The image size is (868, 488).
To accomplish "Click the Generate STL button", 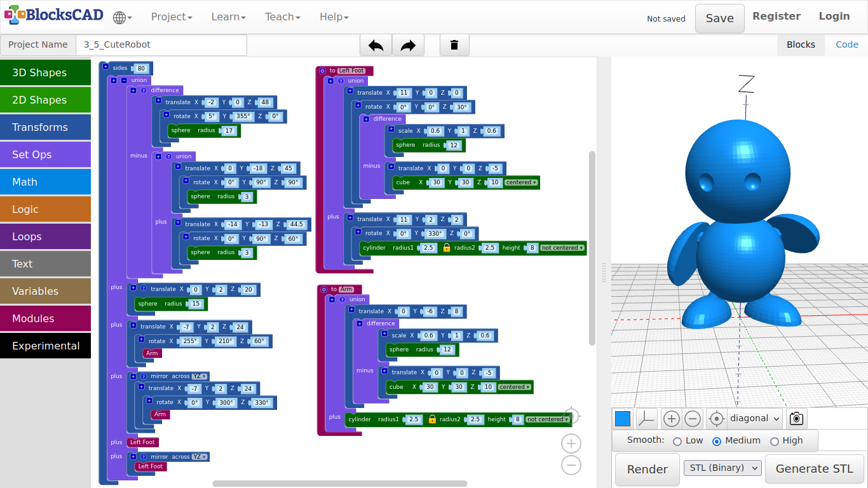I will coord(814,470).
